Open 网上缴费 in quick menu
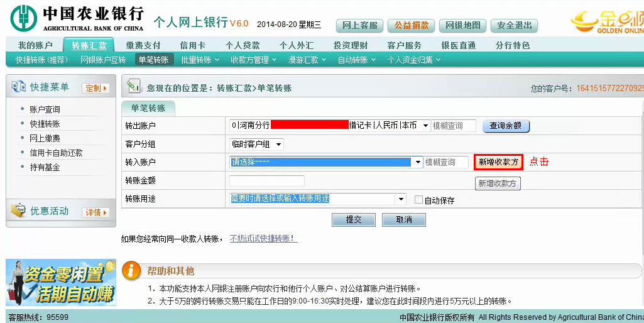The height and width of the screenshot is (323, 644). point(45,138)
